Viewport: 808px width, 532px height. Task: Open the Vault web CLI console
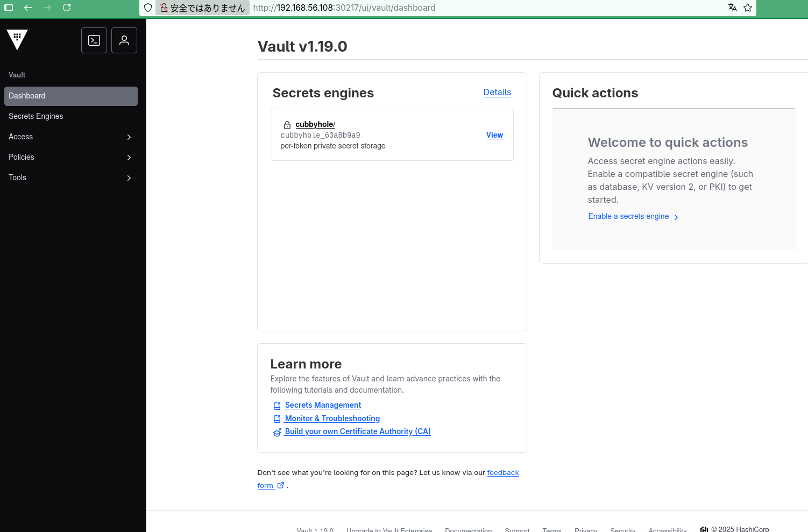(94, 40)
